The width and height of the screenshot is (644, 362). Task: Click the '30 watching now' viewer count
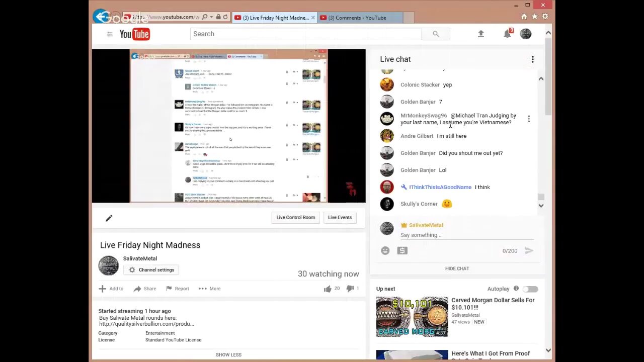coord(329,274)
